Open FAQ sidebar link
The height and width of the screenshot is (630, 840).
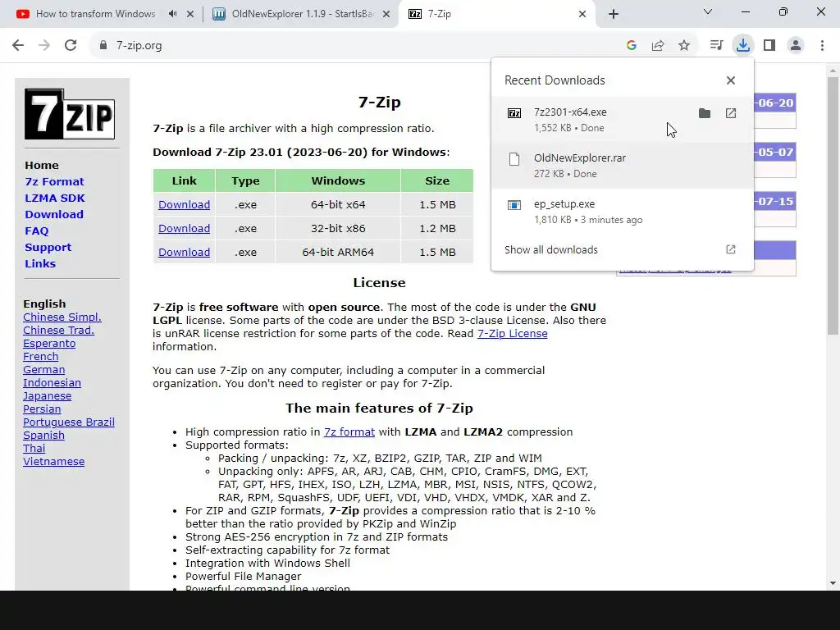(x=36, y=231)
